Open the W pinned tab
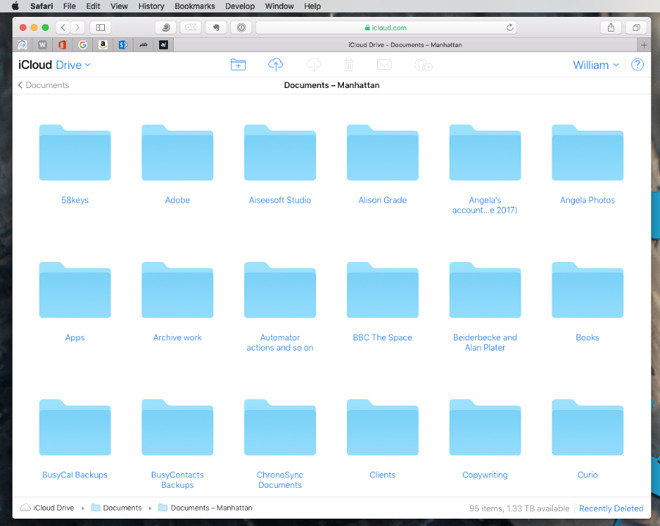The height and width of the screenshot is (526, 660). [x=43, y=45]
